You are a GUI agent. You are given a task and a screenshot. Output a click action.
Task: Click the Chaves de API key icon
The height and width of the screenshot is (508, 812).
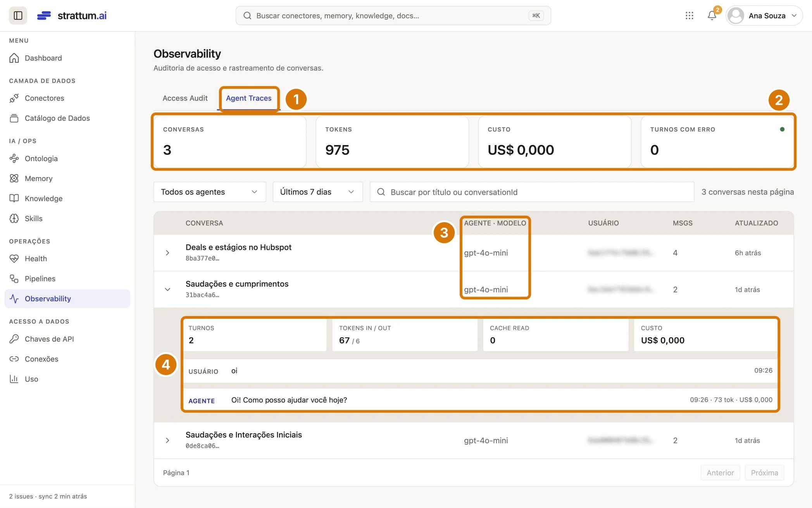(14, 339)
